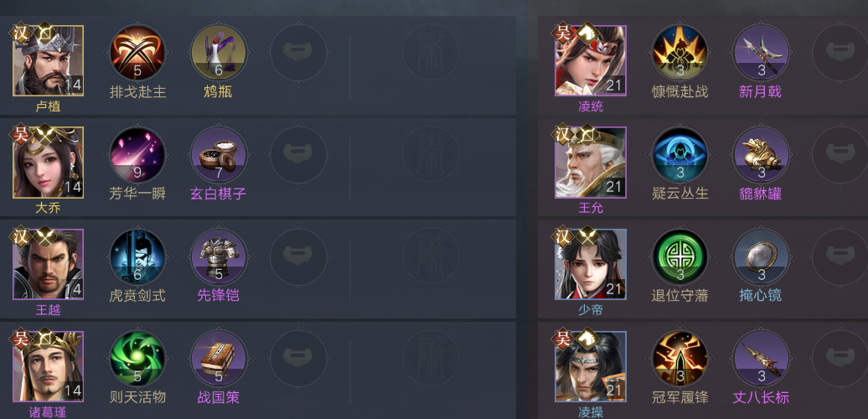The height and width of the screenshot is (419, 868).
Task: Click the 疑云丛生 skill icon
Action: pos(679,154)
